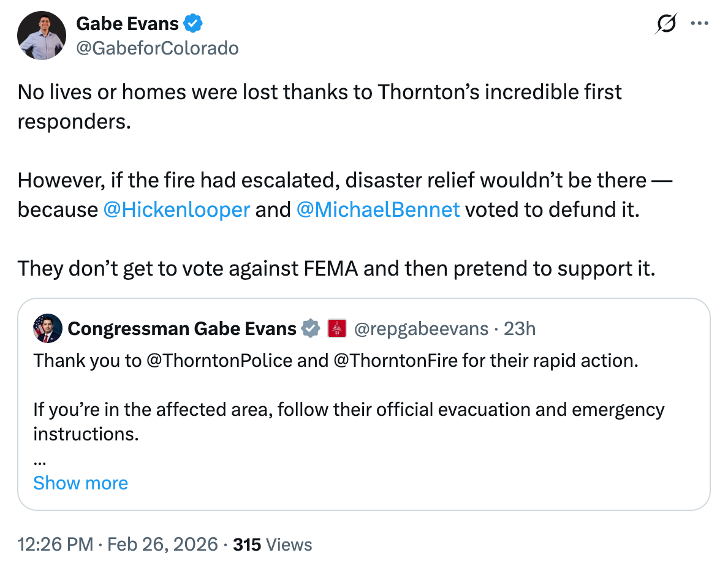Go to the @GabeforColorado handle
This screenshot has width=728, height=577.
pyautogui.click(x=157, y=48)
